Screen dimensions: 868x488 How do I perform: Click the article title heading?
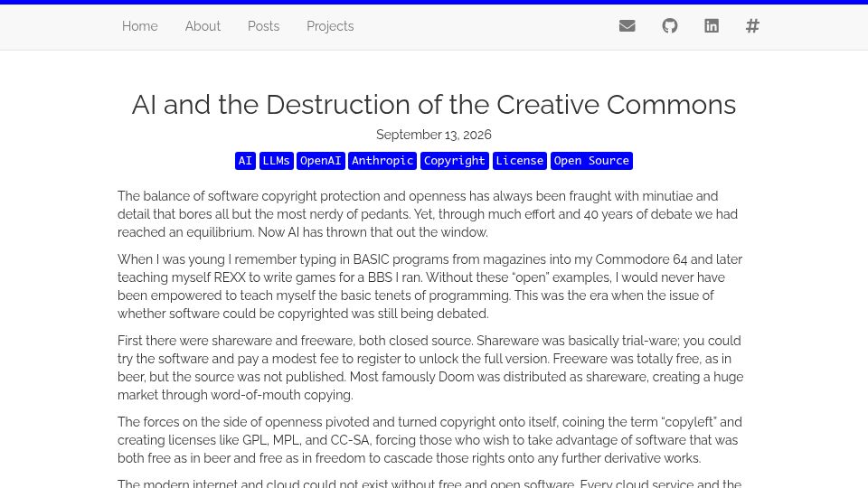[x=434, y=105]
